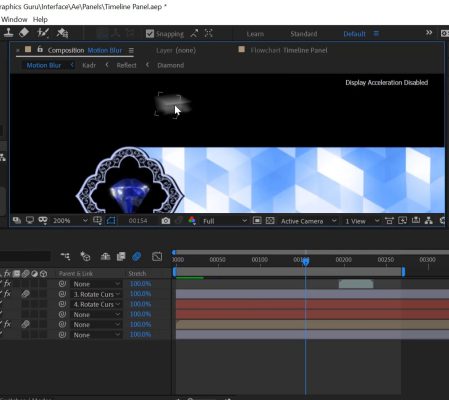Click the Primary Viewer monitor icon

tap(30, 220)
